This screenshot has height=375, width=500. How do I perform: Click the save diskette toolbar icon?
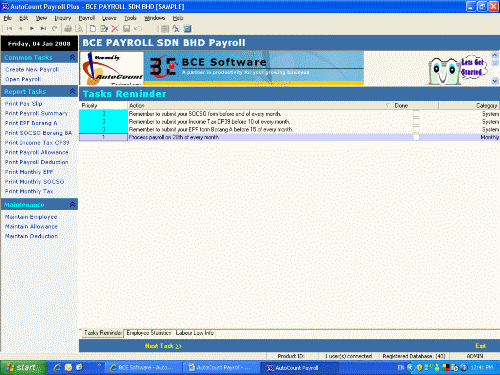(126, 29)
